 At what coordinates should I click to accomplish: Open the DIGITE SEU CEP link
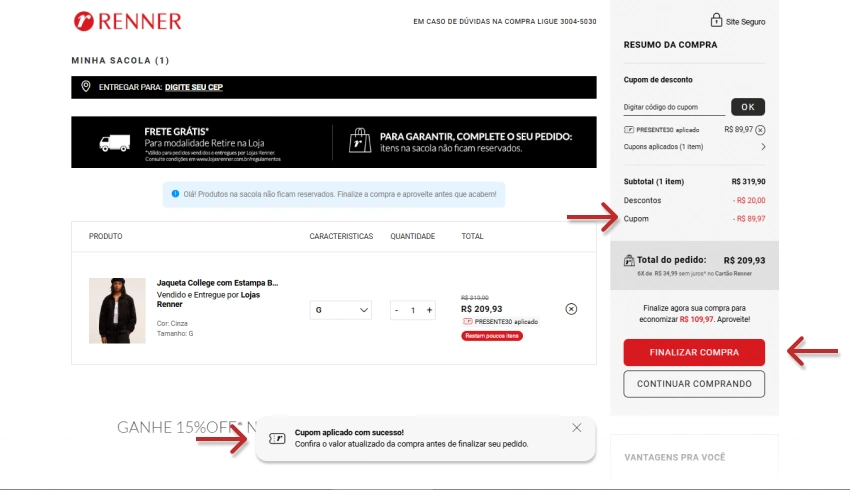(x=194, y=87)
